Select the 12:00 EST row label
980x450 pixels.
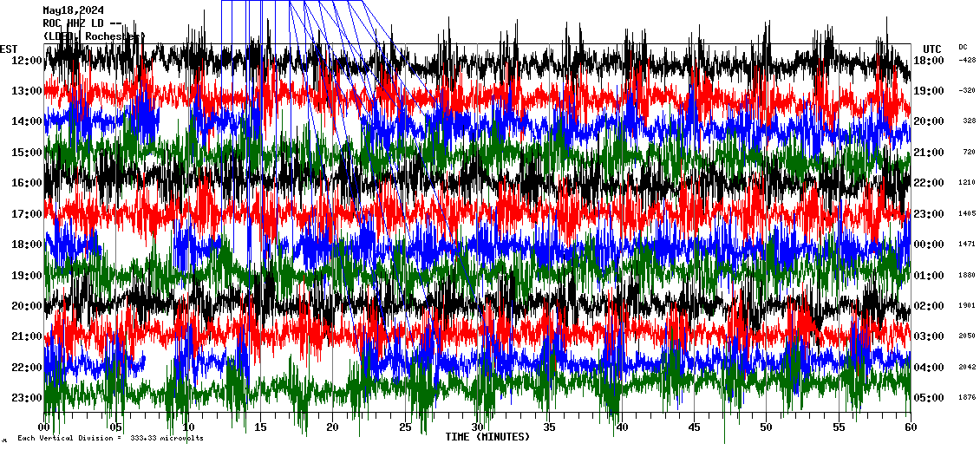coord(26,61)
